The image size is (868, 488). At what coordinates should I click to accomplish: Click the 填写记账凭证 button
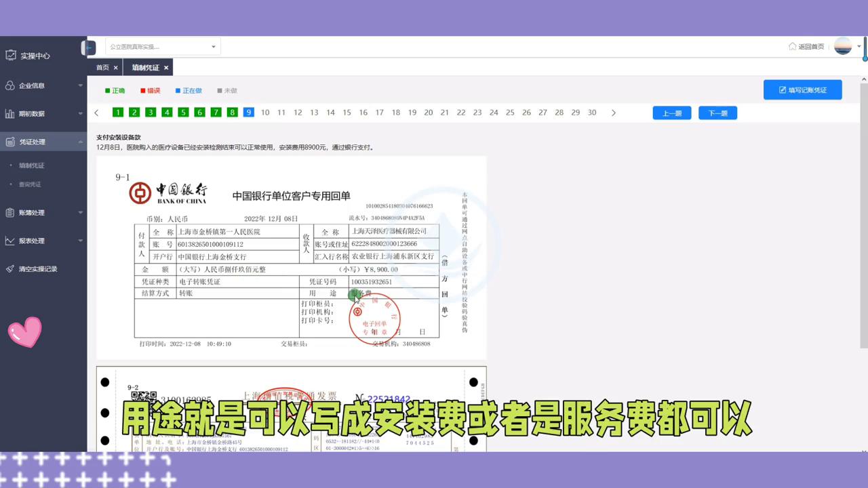pos(802,89)
